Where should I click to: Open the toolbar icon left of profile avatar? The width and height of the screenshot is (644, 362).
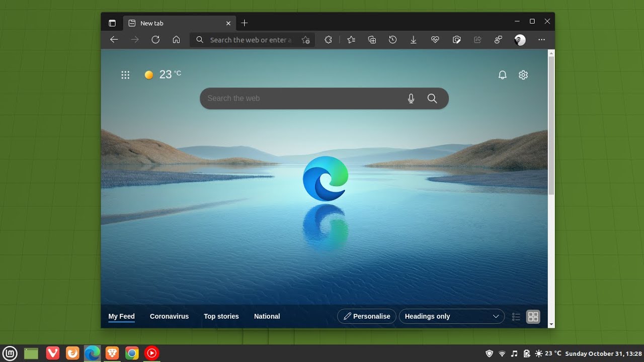point(499,40)
